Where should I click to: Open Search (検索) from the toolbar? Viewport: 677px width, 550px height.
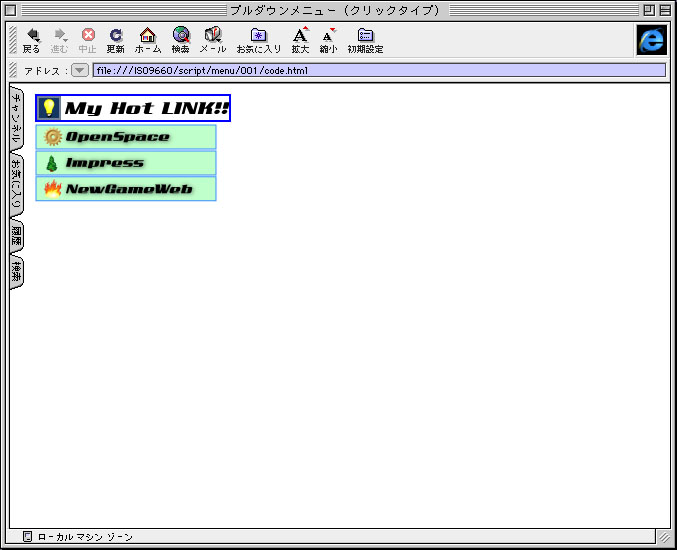pos(180,41)
